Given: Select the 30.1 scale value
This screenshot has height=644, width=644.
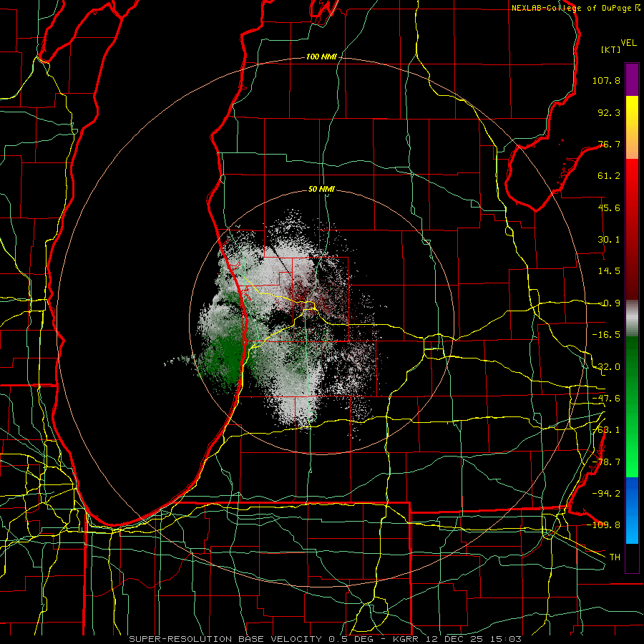Looking at the screenshot, I should point(609,240).
